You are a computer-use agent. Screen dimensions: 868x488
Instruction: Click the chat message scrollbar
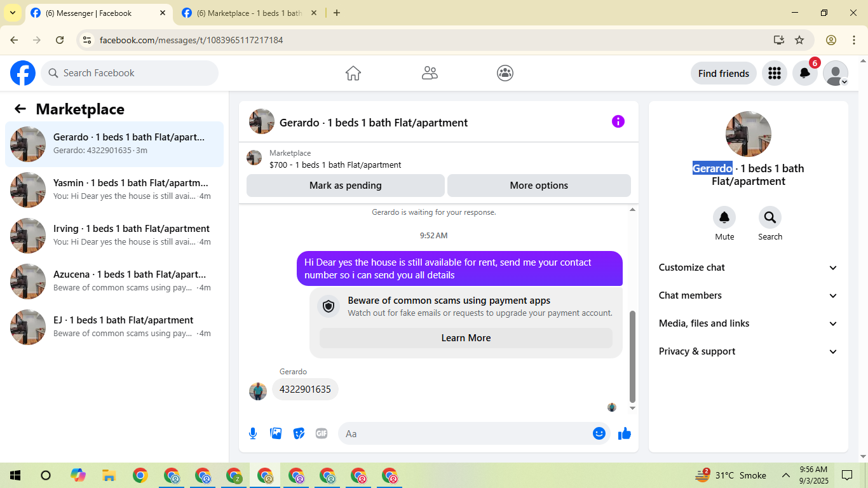(x=632, y=356)
